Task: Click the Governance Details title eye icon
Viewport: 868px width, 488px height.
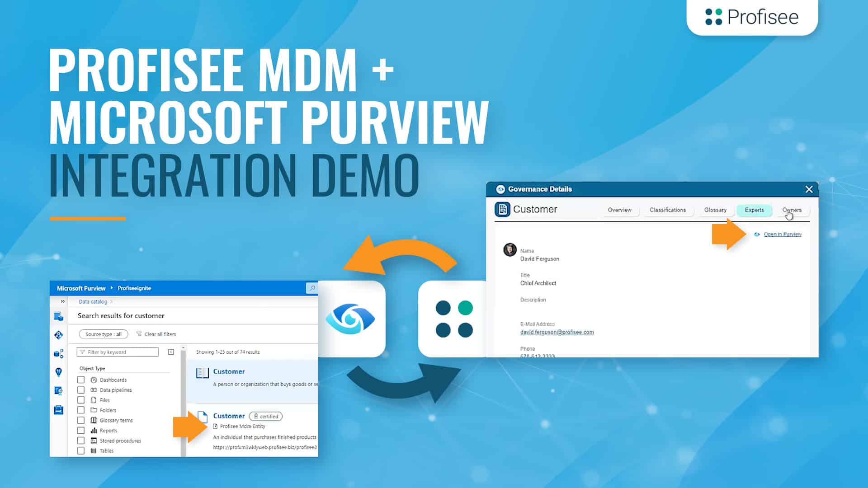Action: point(500,189)
